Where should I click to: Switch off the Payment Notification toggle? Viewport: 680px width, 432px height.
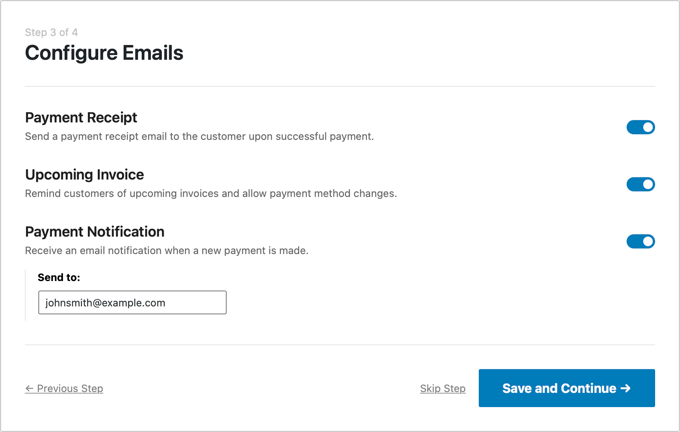click(640, 241)
